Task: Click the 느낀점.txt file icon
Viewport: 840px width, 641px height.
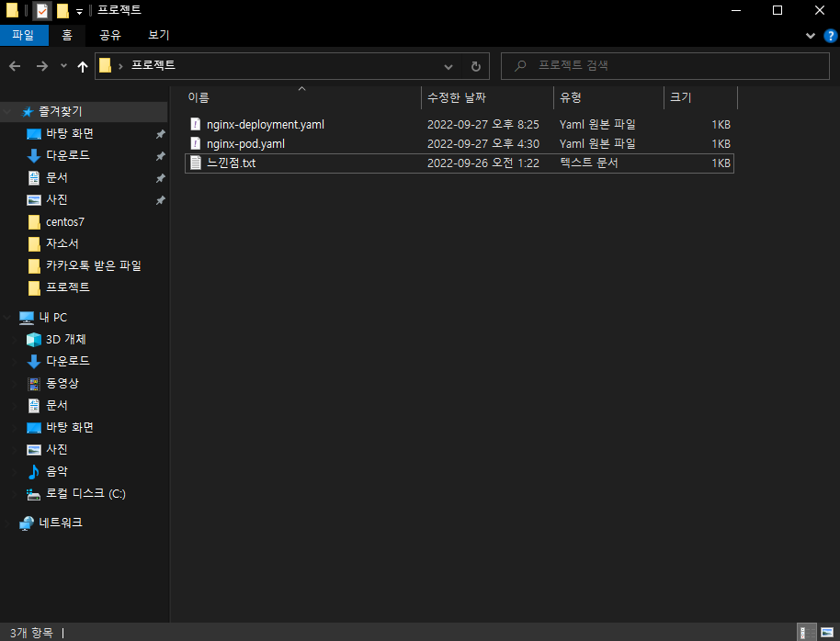Action: tap(196, 163)
